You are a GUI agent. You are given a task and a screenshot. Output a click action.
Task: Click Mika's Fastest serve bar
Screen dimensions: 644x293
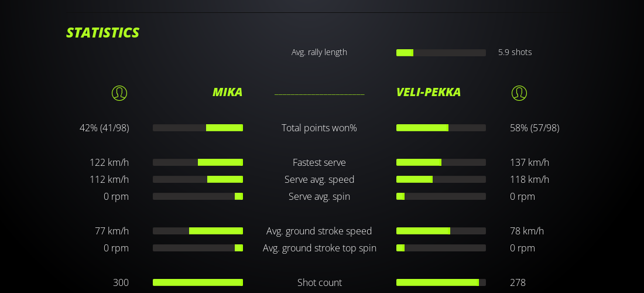(198, 162)
